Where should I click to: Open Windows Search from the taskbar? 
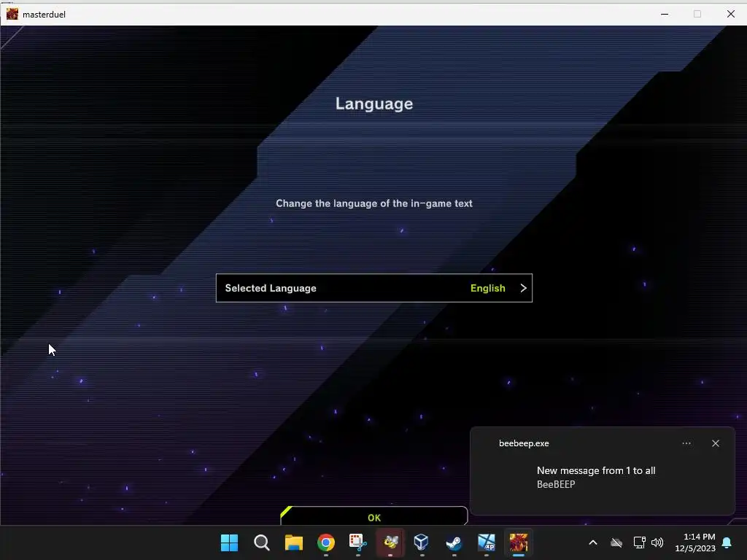coord(262,542)
